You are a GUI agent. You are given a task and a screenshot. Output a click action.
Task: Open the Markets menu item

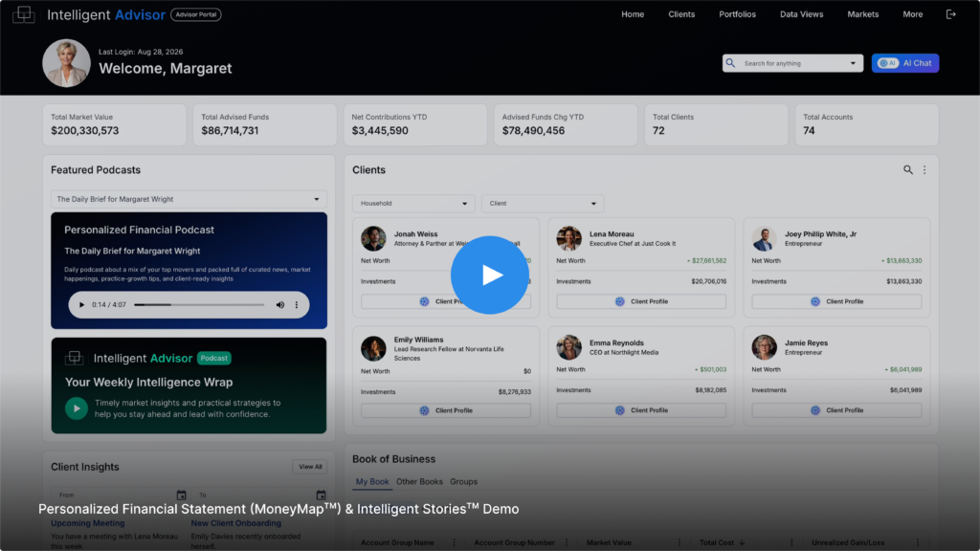click(862, 13)
